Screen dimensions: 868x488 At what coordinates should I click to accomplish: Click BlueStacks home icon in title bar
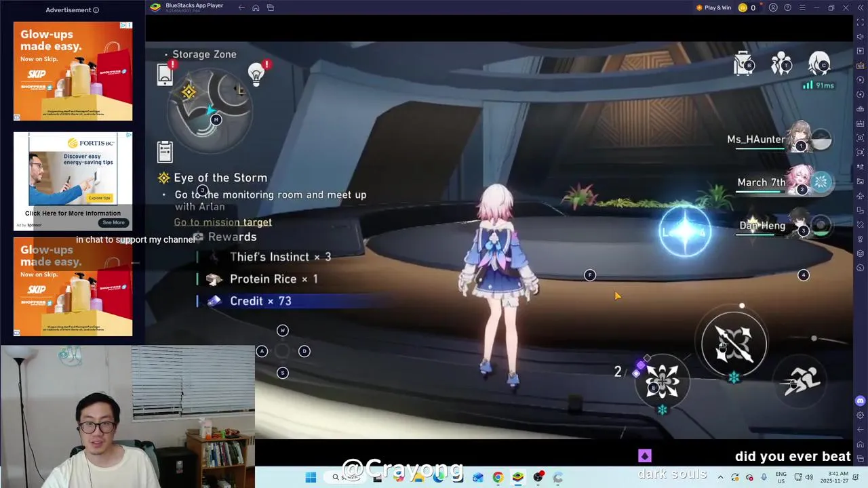click(x=256, y=7)
